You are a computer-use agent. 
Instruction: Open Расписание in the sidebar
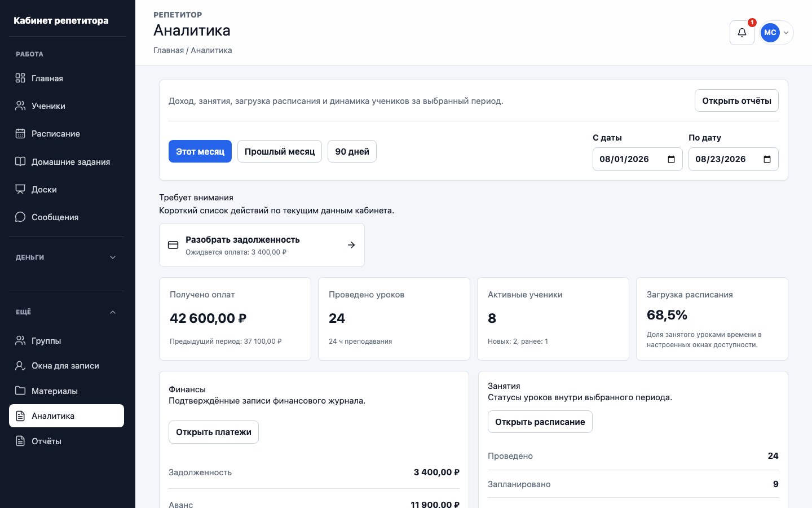tap(67, 134)
